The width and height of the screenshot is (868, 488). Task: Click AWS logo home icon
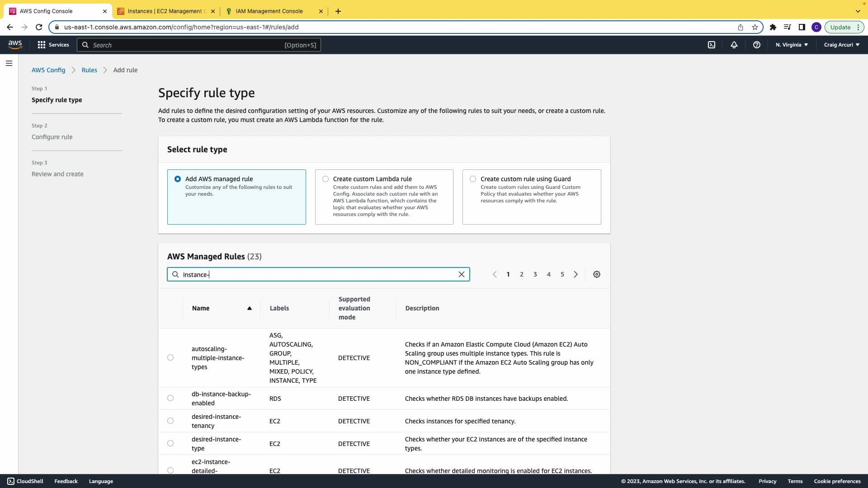15,44
